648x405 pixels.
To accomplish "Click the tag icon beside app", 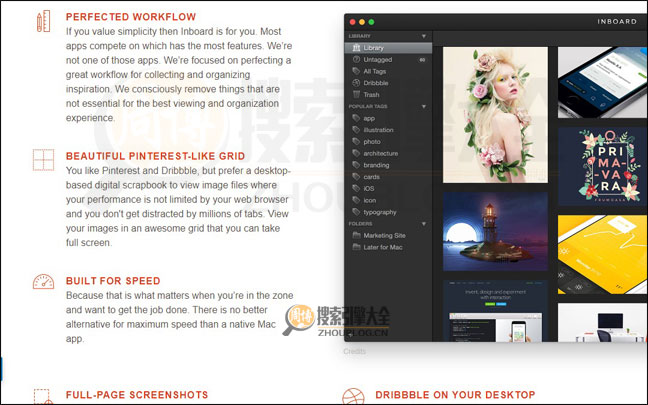I will pos(356,118).
